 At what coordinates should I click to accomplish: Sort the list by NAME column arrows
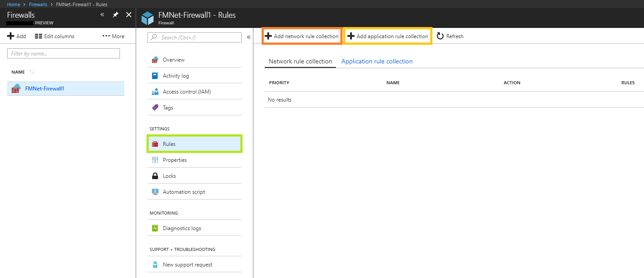point(32,72)
